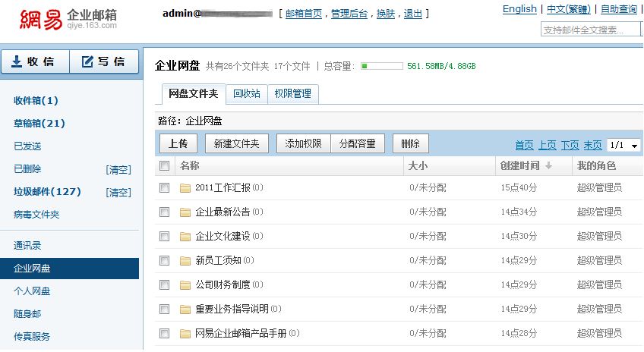This screenshot has height=352, width=644.
Task: Tick the select-all checkbox in the header row
Action: (x=164, y=165)
